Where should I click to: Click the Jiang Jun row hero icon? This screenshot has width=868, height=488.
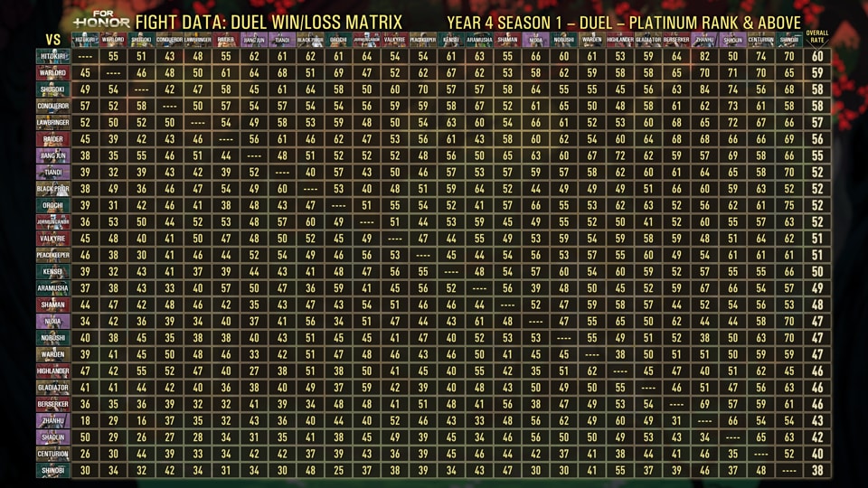click(51, 155)
